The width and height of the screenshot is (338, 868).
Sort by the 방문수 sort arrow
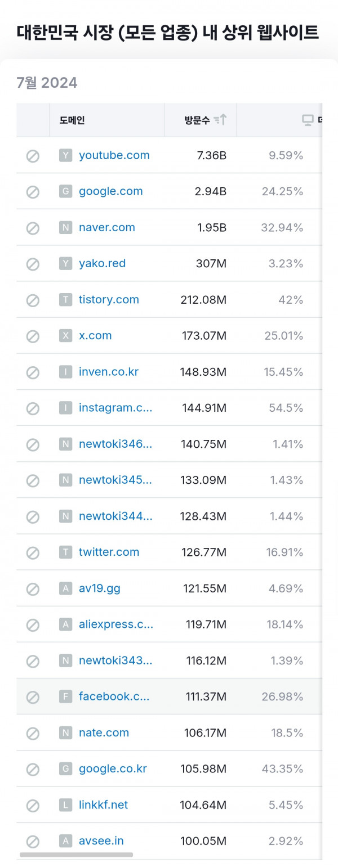pyautogui.click(x=220, y=120)
